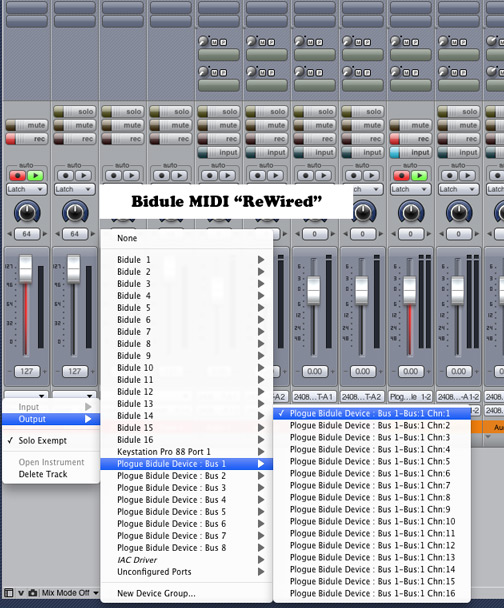This screenshot has width=504, height=608.
Task: Choose None in the output menu
Action: (186, 238)
